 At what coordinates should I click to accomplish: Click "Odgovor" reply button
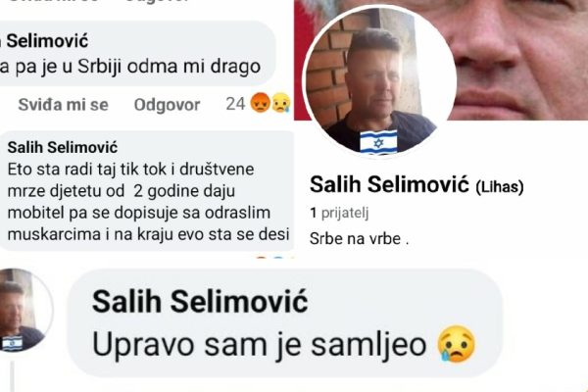(167, 105)
